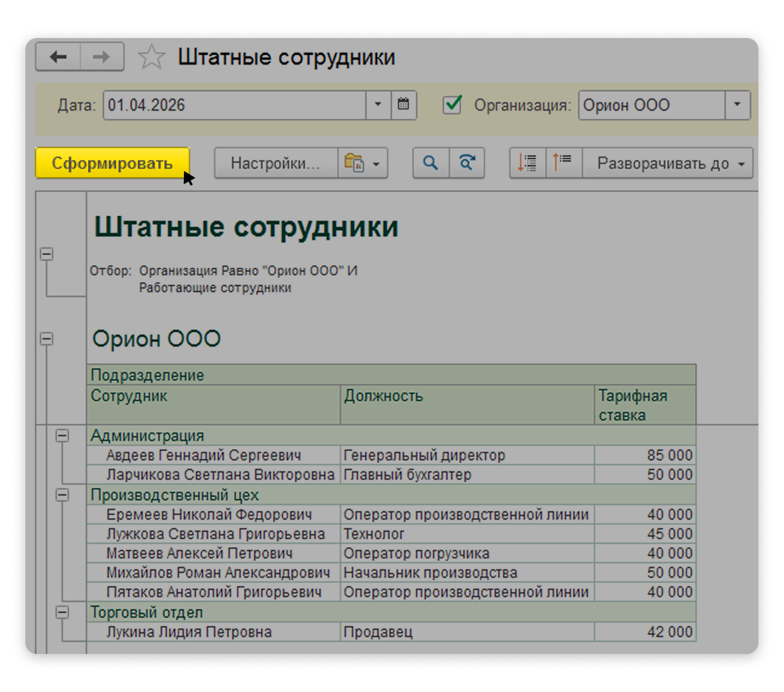The height and width of the screenshot is (692, 784).
Task: Open the calendar picker for the date
Action: click(404, 105)
